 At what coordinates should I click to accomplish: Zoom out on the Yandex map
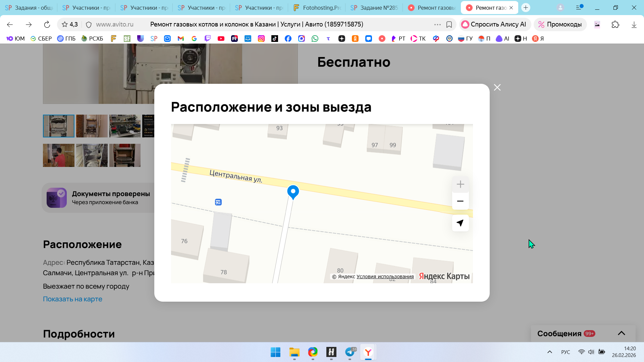point(460,201)
